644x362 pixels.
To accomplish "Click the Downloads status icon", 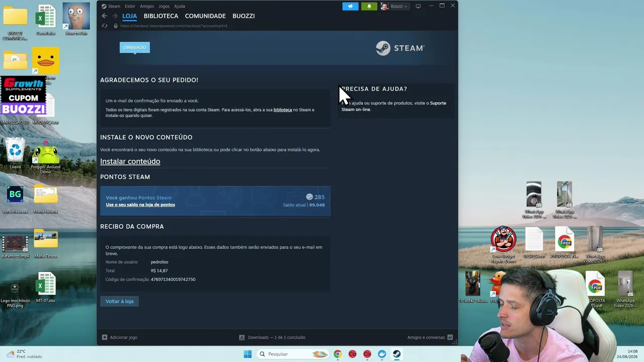I will tap(242, 337).
